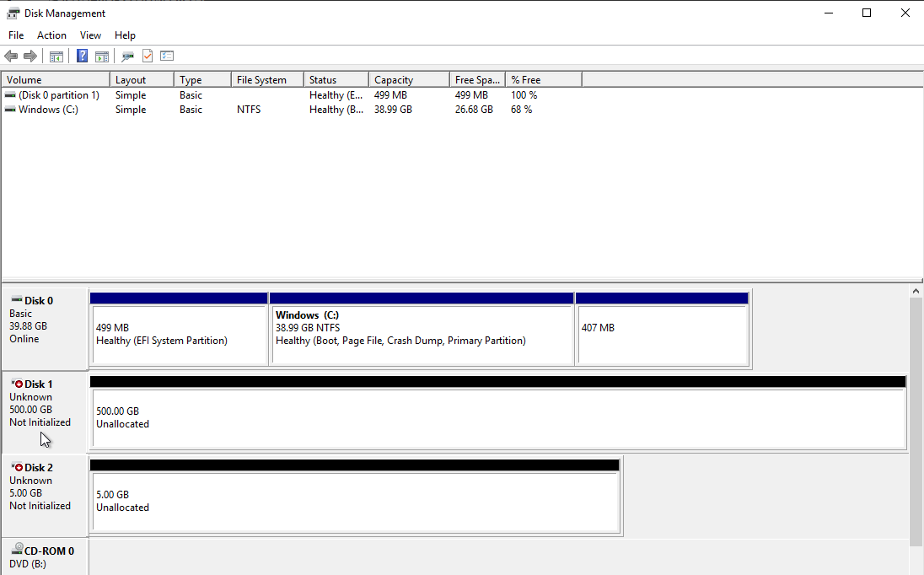Click the Disk 0 drive icon
924x575 pixels.
pyautogui.click(x=17, y=300)
